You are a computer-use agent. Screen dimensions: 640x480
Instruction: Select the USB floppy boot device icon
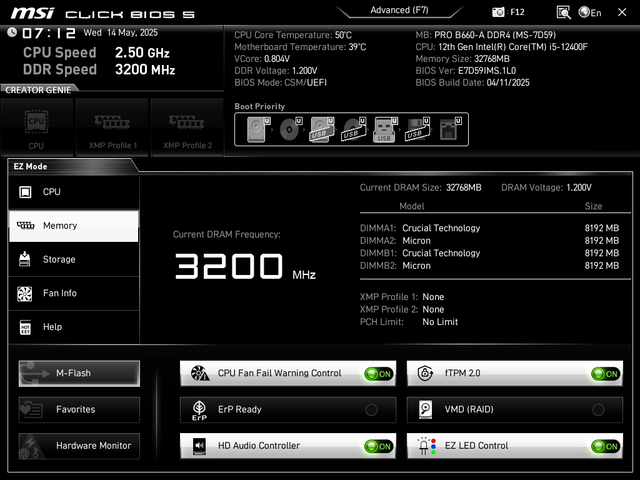click(x=417, y=129)
